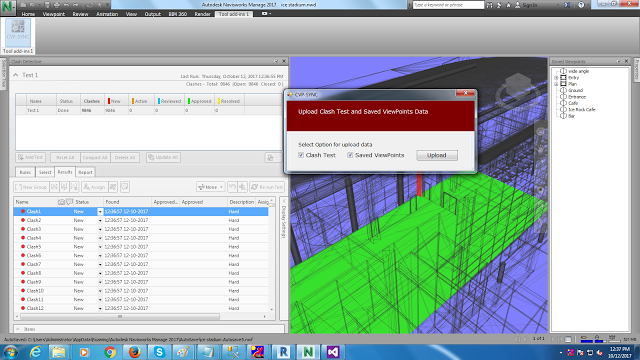640x360 pixels.
Task: Open the Home ribbon tab
Action: (28, 14)
